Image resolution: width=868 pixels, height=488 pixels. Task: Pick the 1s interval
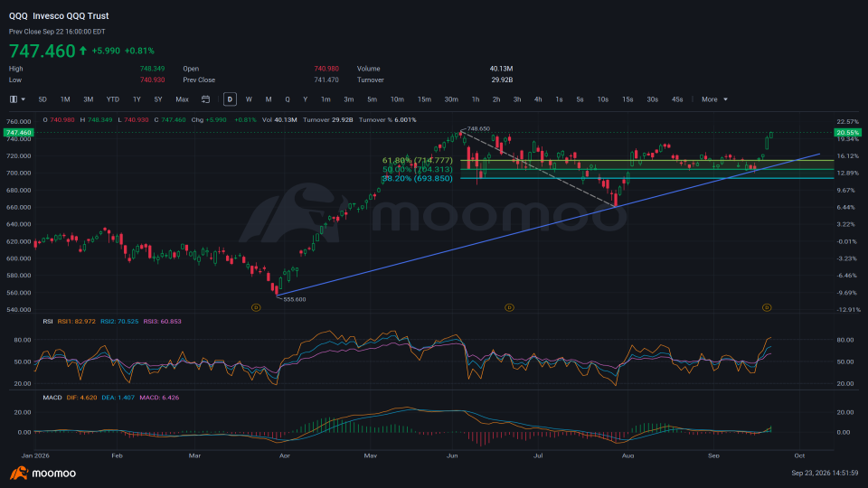[x=559, y=99]
